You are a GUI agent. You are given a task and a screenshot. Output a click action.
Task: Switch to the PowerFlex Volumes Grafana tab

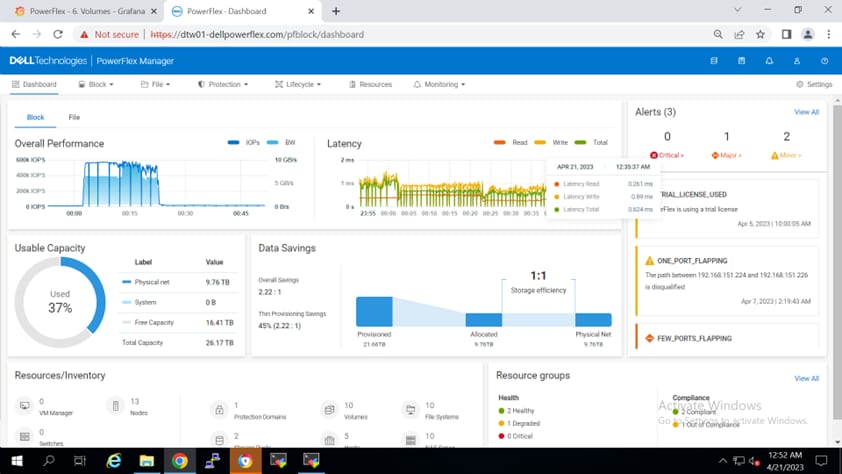[x=86, y=11]
